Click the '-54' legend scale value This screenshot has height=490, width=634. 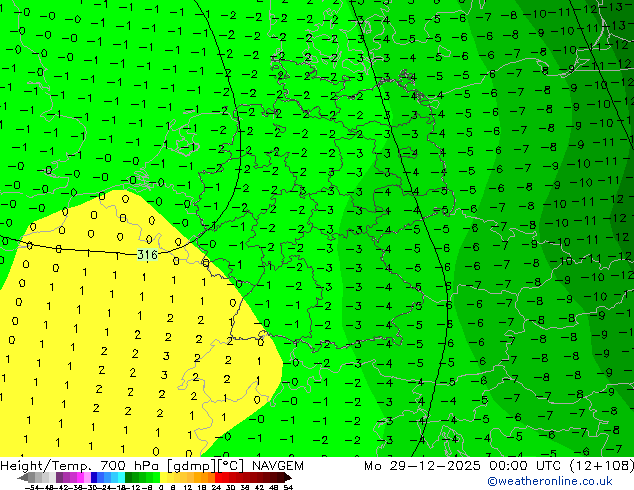[x=32, y=487]
